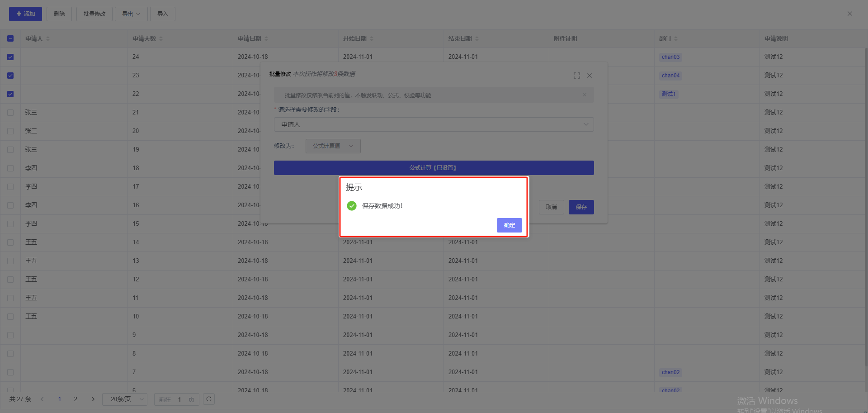The height and width of the screenshot is (413, 868).
Task: Sort by 申请天数 column sort icon
Action: [161, 39]
